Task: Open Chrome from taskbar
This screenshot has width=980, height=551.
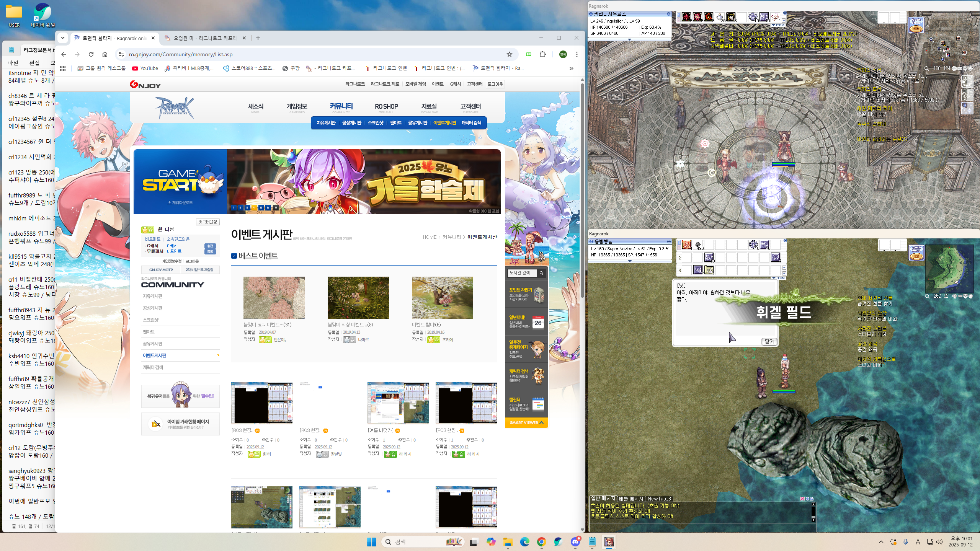Action: (x=541, y=541)
